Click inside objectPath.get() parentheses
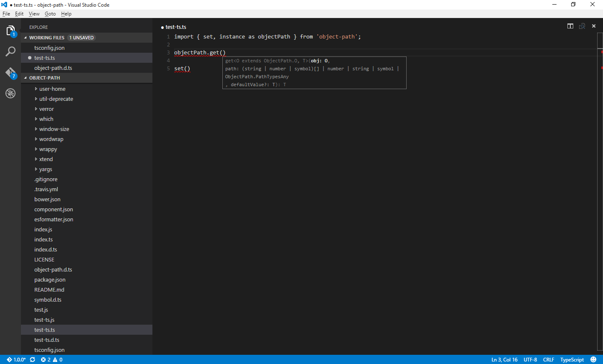Screen dimensions: 603x364 point(223,53)
